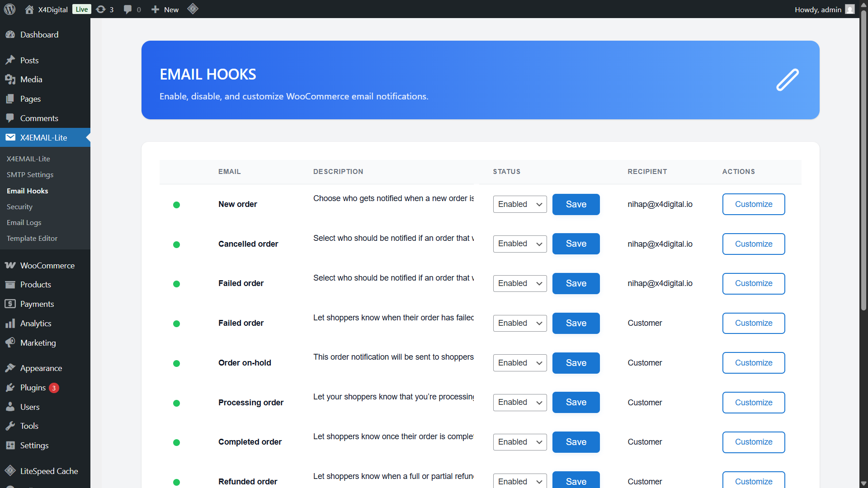Customize the Processing order email
This screenshot has width=868, height=488.
[753, 403]
